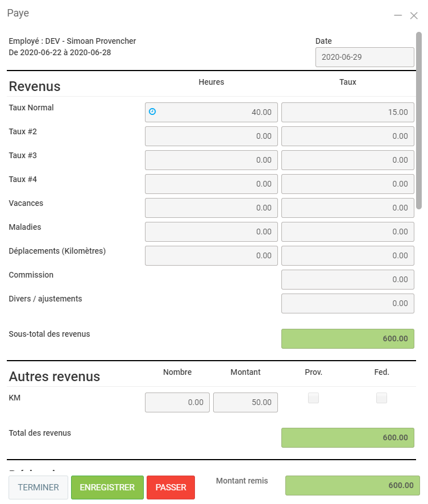The height and width of the screenshot is (504, 428).
Task: Click the ENREGISTRER button
Action: 107,488
